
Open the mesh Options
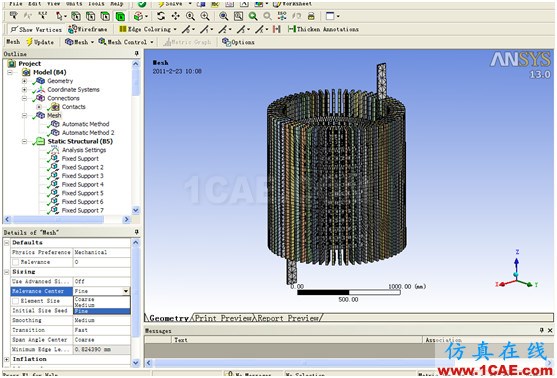[x=238, y=42]
